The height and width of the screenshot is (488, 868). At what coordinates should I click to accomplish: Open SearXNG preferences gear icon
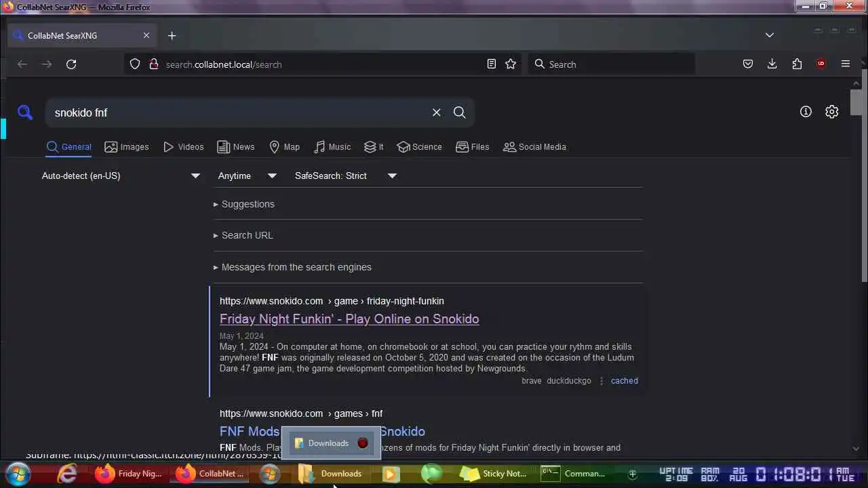point(832,112)
